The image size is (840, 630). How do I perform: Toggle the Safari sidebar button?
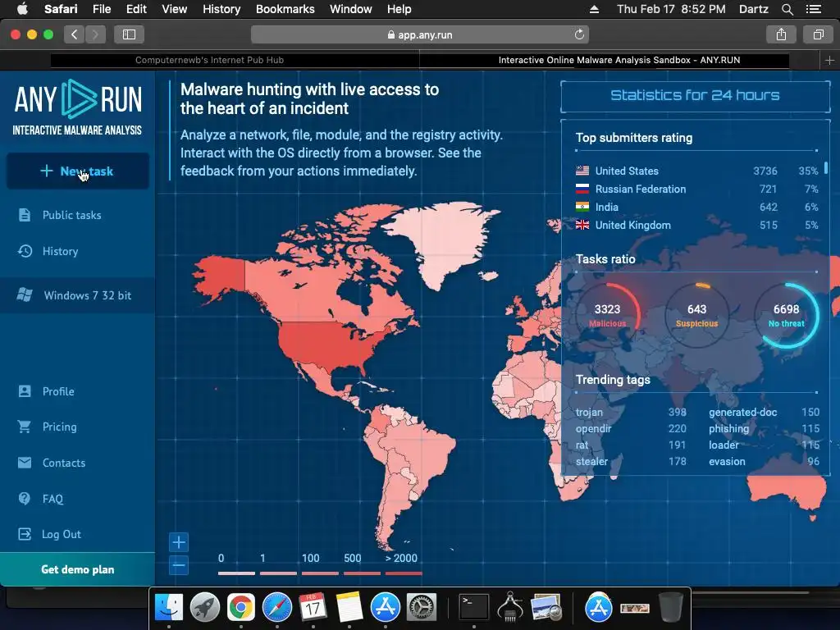[x=129, y=34]
